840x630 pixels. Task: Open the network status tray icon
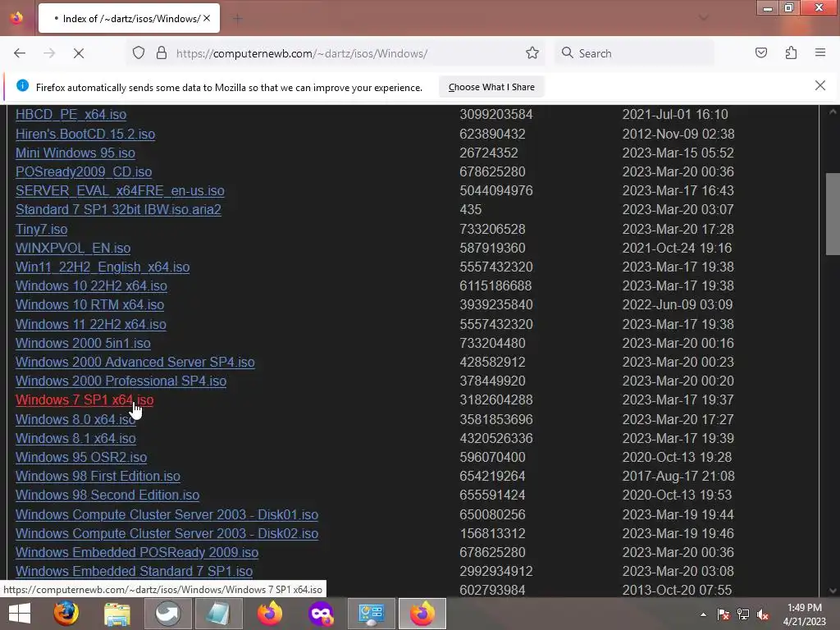(x=743, y=614)
